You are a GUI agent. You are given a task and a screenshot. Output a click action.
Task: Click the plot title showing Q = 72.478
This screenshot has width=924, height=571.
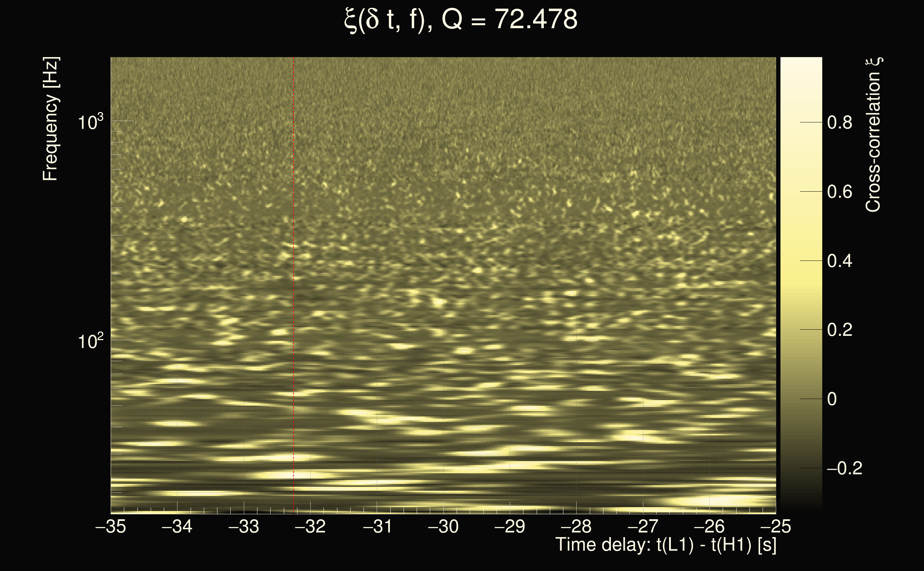pyautogui.click(x=461, y=20)
